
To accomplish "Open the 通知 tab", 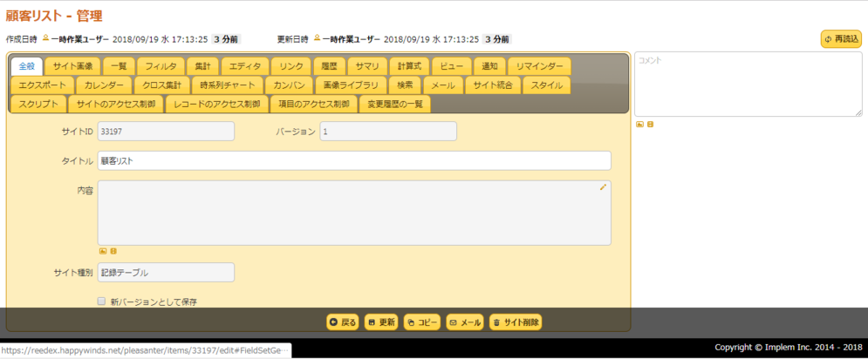I will pos(490,66).
